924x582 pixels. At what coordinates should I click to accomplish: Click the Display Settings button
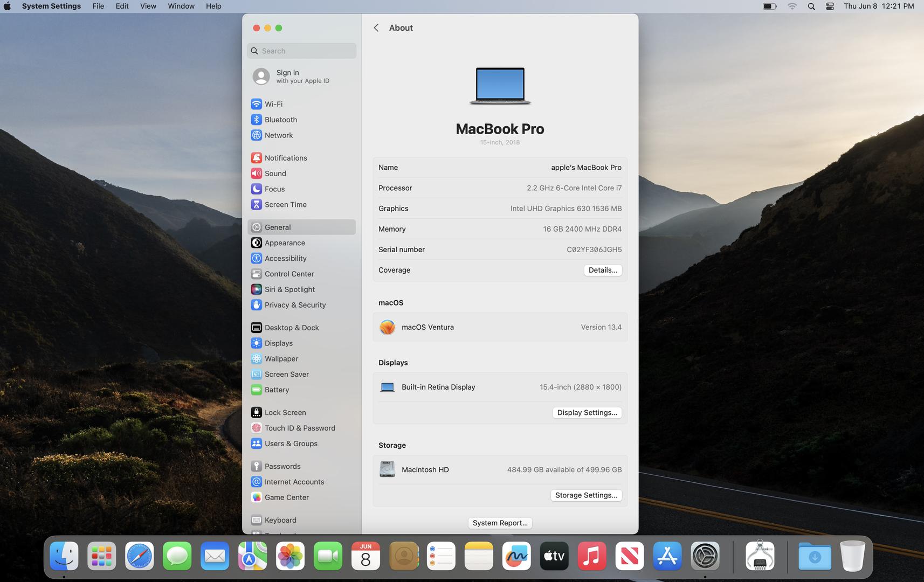pyautogui.click(x=587, y=413)
